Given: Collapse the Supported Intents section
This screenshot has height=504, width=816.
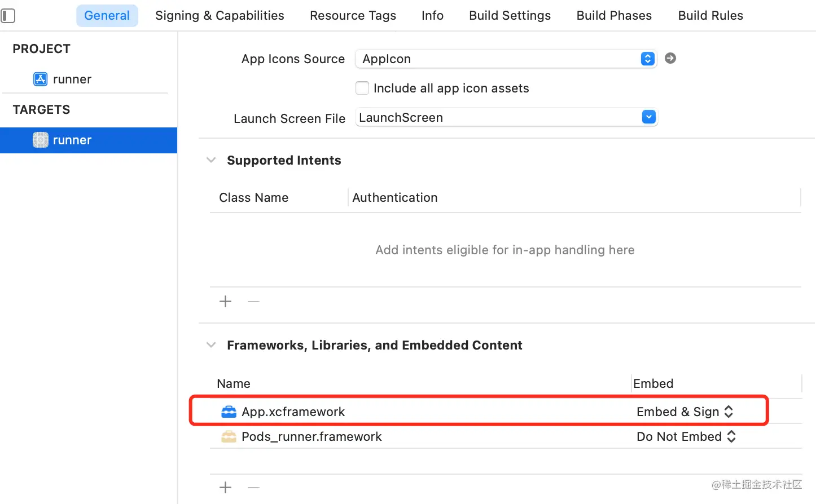Looking at the screenshot, I should coord(211,161).
